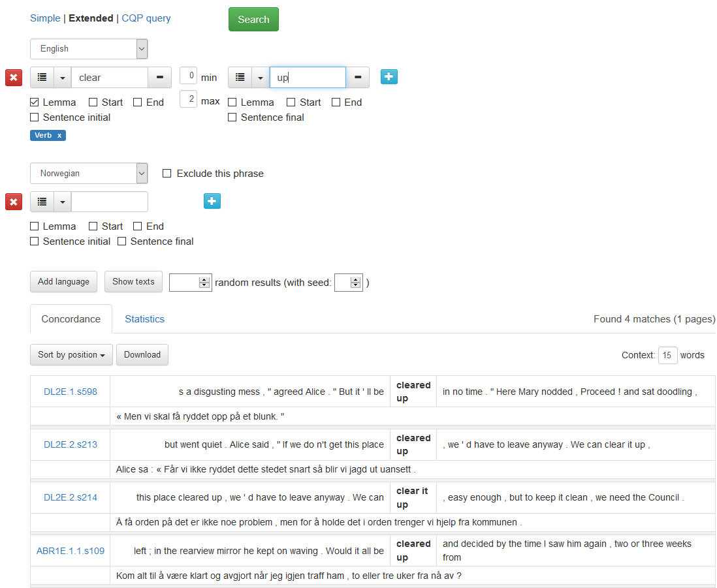Click the seed number stepper
The image size is (717, 588).
[x=355, y=283]
